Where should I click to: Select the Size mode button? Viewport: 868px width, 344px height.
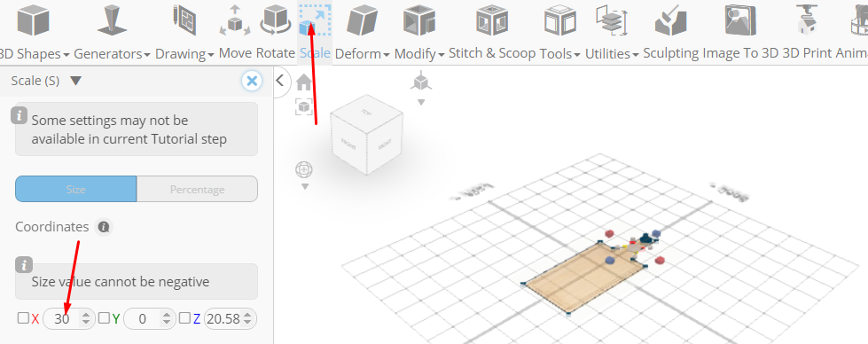click(76, 189)
